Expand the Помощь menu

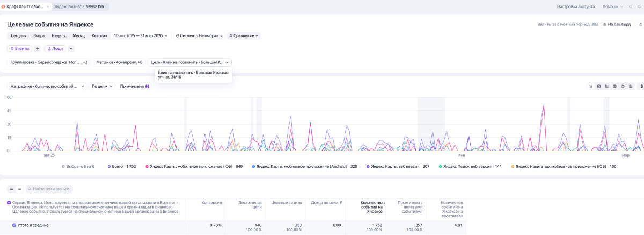coord(612,6)
